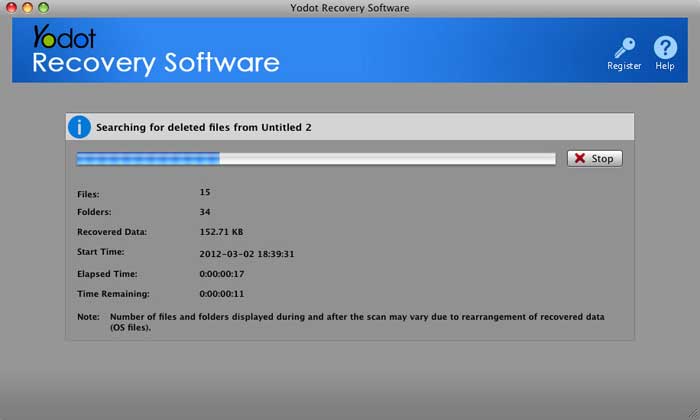Stop the deleted files scan
The width and height of the screenshot is (700, 420).
(595, 158)
